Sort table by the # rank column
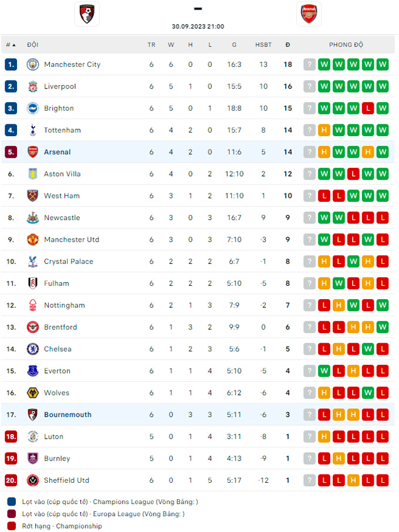This screenshot has width=399, height=532. 11,45
